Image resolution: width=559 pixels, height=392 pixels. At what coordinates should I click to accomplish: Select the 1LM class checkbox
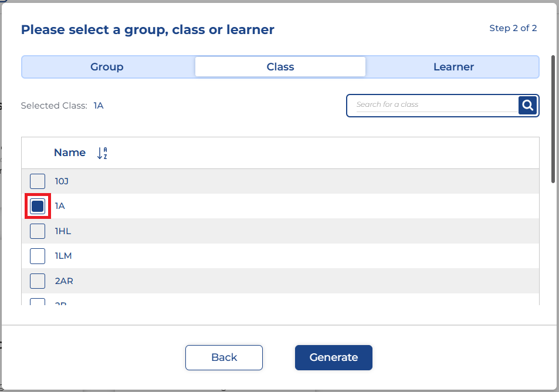[38, 256]
